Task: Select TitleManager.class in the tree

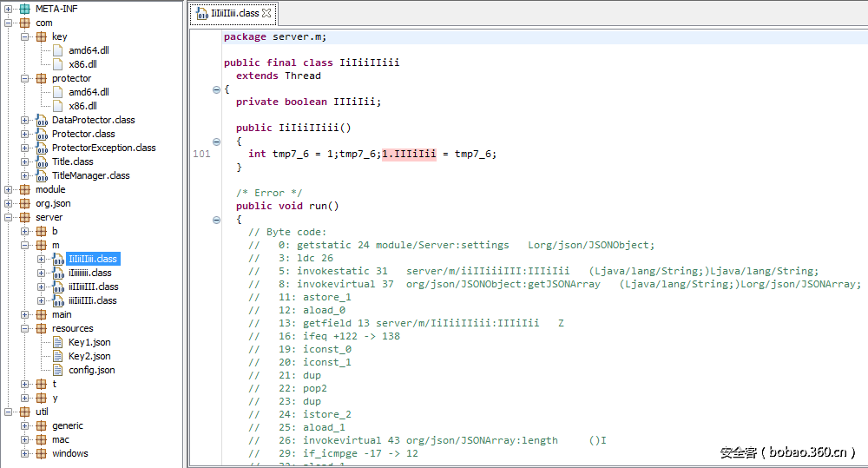Action: click(x=90, y=175)
